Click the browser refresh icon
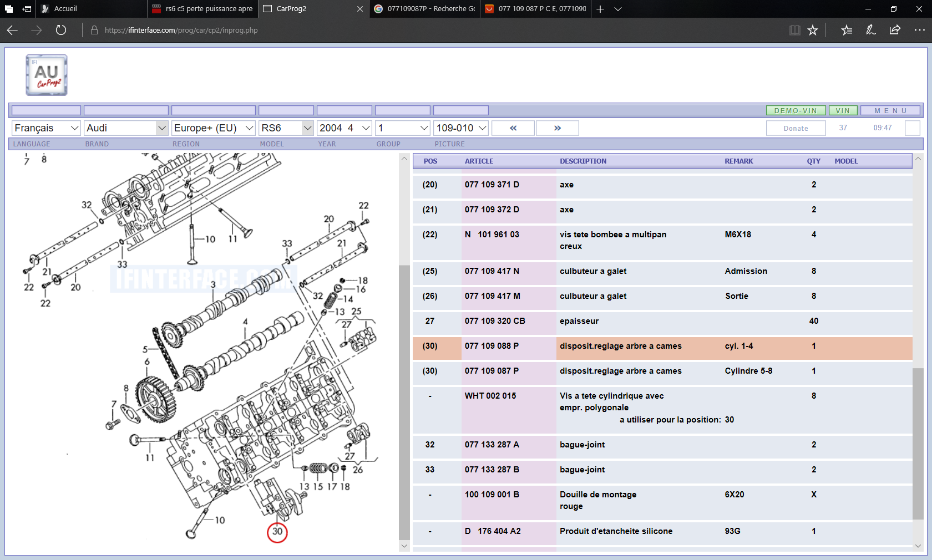The height and width of the screenshot is (560, 932). click(x=61, y=30)
